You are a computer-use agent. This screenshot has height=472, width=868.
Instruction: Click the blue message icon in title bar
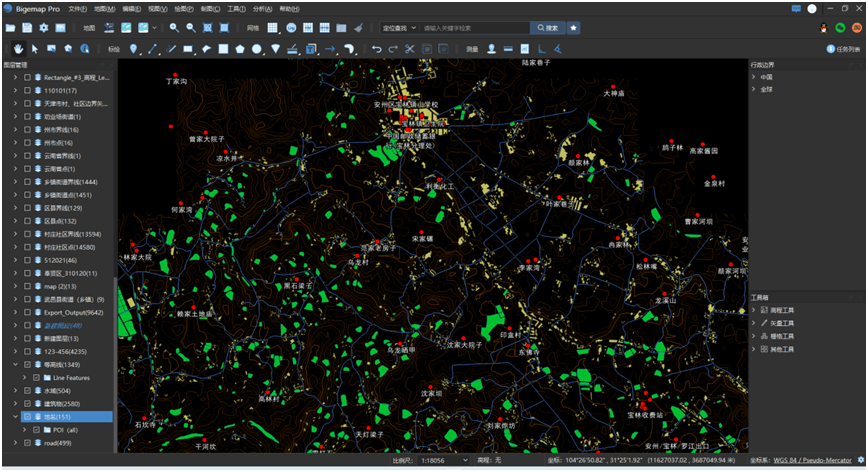[796, 9]
